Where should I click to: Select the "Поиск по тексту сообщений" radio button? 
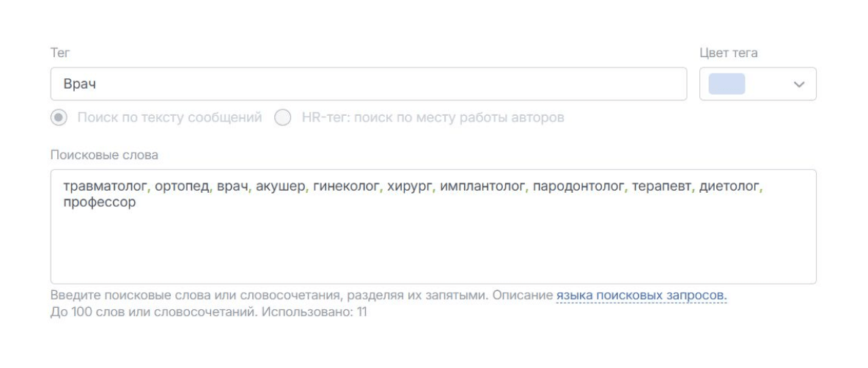[61, 117]
